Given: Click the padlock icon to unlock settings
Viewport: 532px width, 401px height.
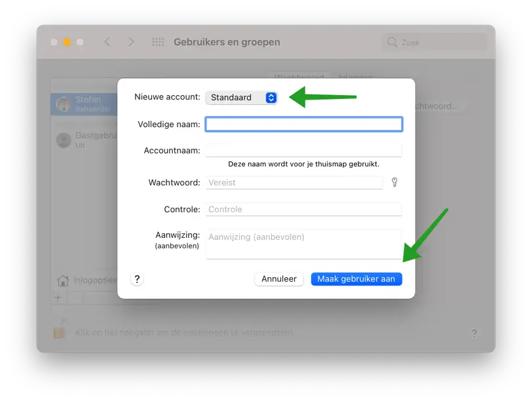Looking at the screenshot, I should point(60,329).
